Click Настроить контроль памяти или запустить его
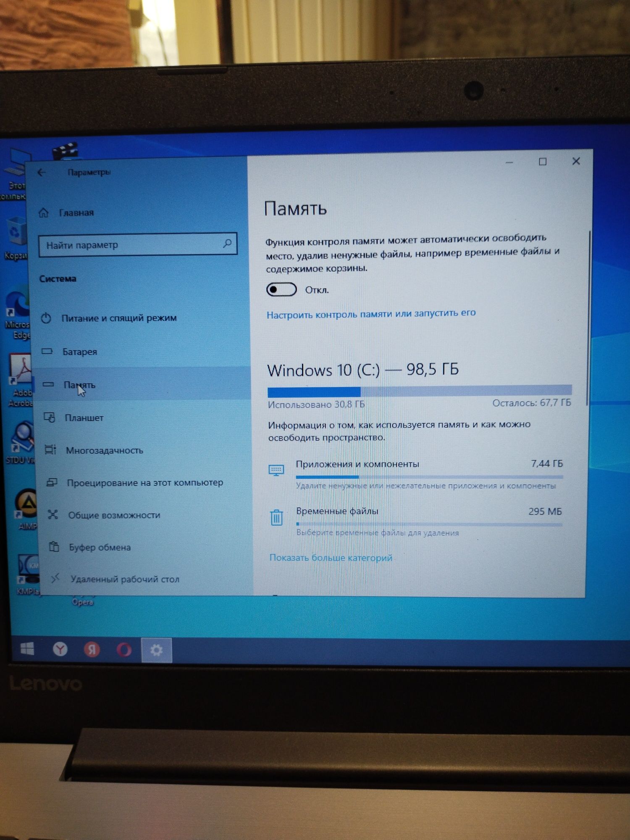 [371, 314]
